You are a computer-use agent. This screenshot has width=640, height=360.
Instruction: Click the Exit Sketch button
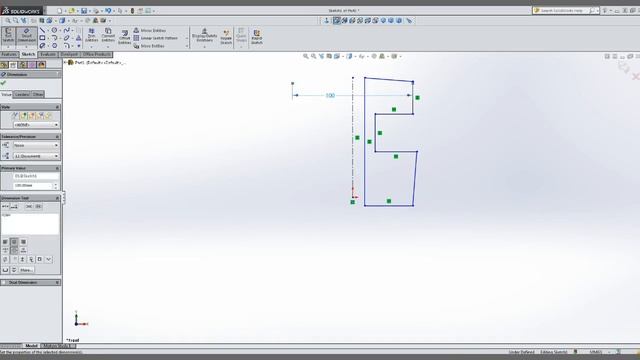[x=8, y=35]
